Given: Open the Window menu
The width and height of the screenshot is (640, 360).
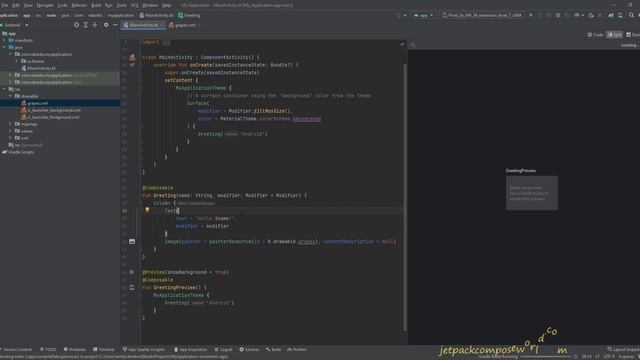Looking at the screenshot, I should [x=150, y=5].
